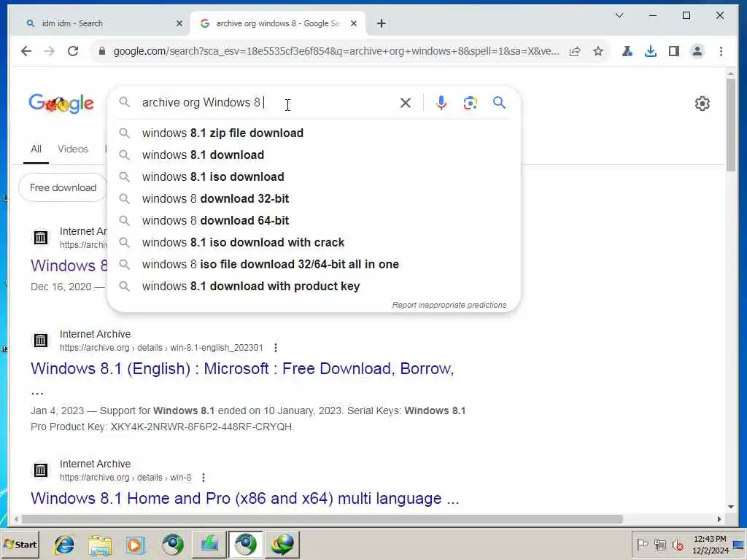The width and height of the screenshot is (747, 560).
Task: Launch Internet Explorer from the taskbar
Action: point(64,544)
